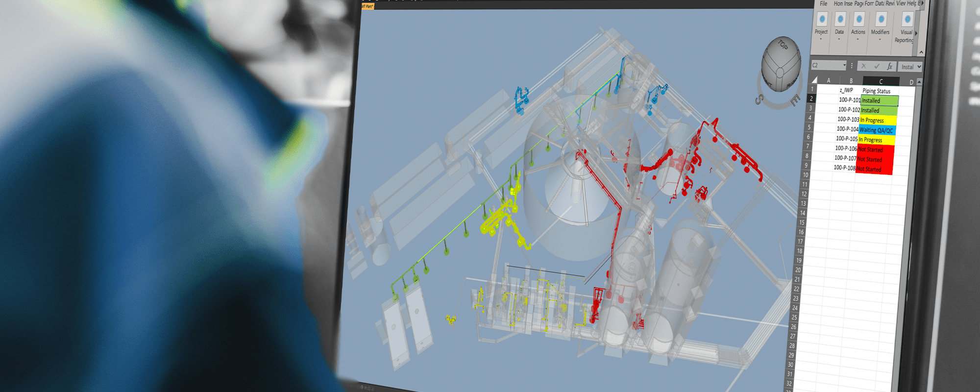Open the Project ribbon icon
This screenshot has height=392, width=980.
822,20
